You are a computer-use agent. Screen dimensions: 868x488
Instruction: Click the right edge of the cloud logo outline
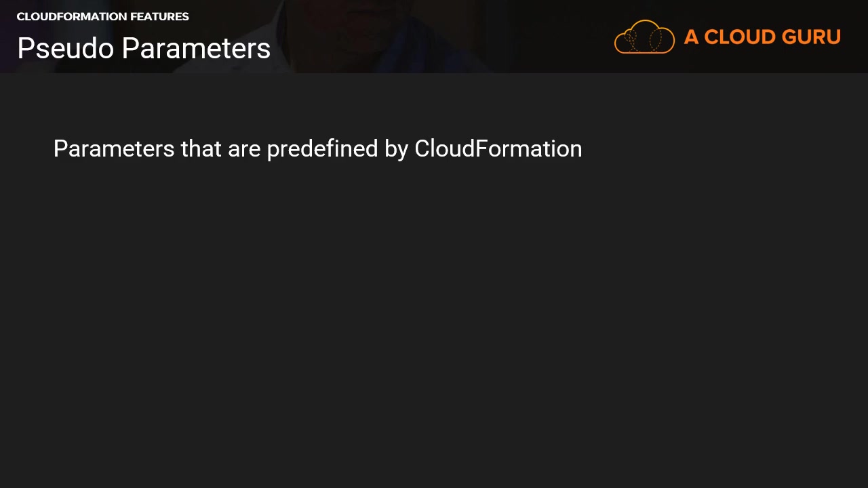coord(673,39)
